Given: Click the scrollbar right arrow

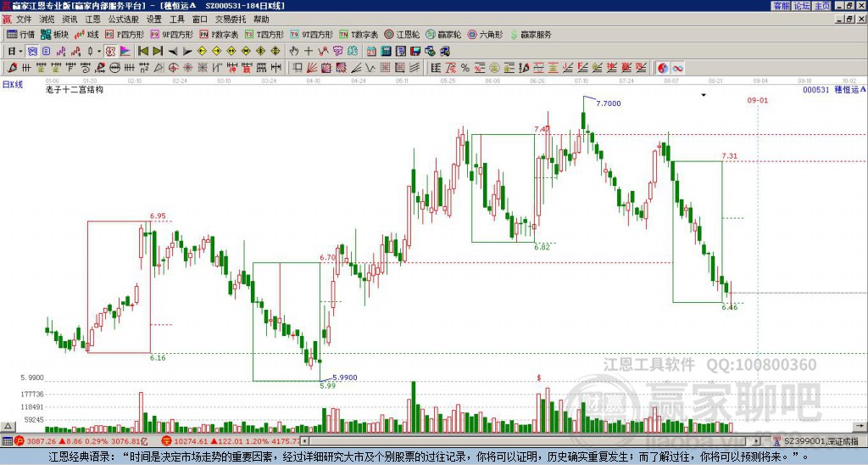Looking at the screenshot, I should (x=757, y=441).
